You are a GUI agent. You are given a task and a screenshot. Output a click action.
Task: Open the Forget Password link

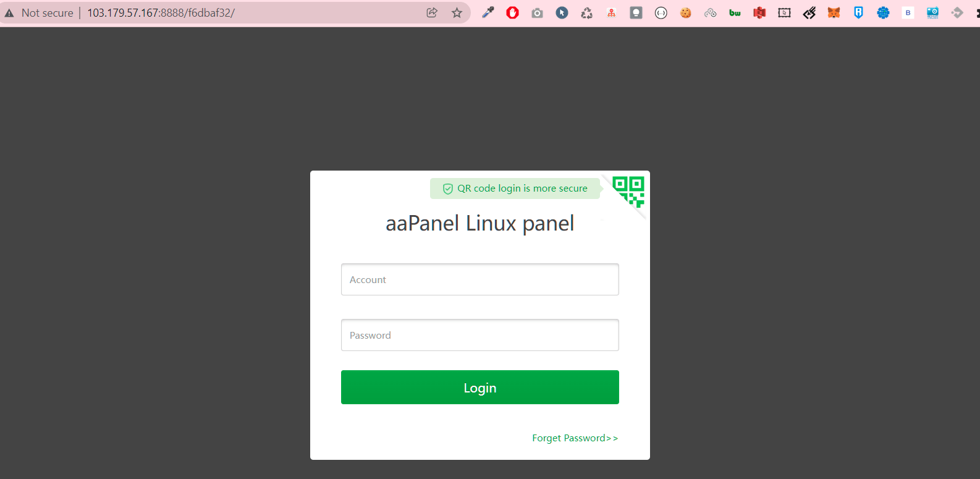click(x=574, y=438)
